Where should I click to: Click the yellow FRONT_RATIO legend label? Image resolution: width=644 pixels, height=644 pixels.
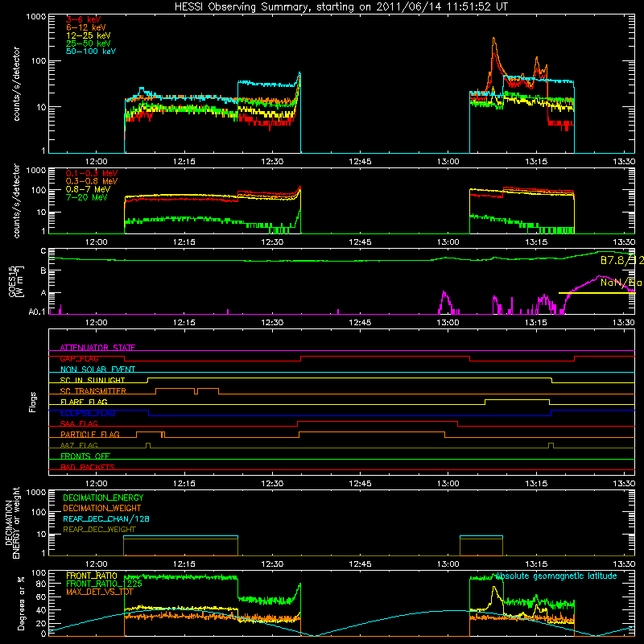coord(92,576)
